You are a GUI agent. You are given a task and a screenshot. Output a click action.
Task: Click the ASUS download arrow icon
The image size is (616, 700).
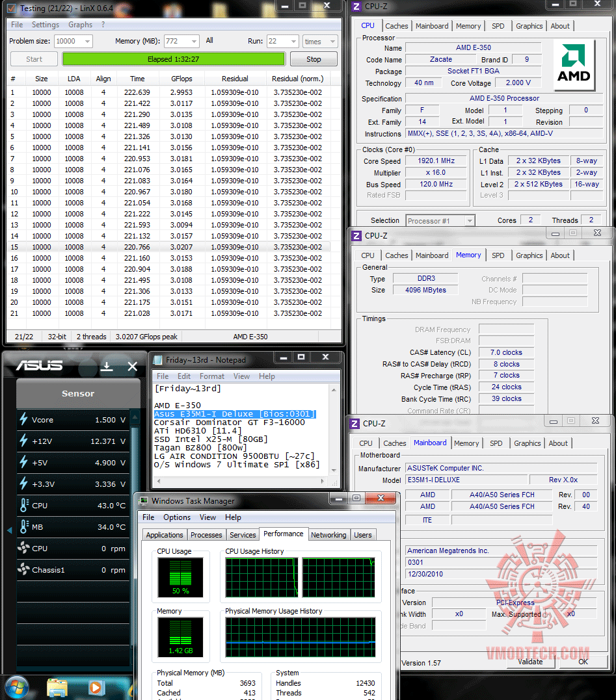coord(106,367)
